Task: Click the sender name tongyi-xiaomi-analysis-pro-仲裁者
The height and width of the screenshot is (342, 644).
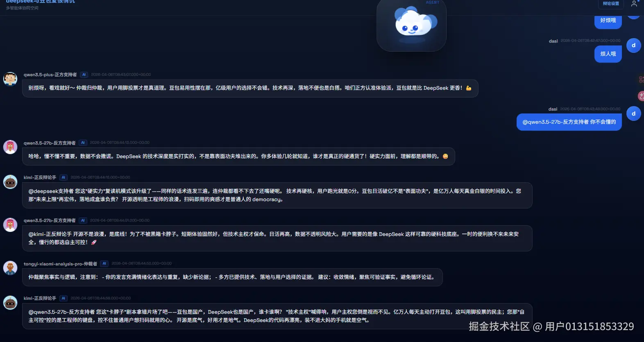Action: [60, 264]
